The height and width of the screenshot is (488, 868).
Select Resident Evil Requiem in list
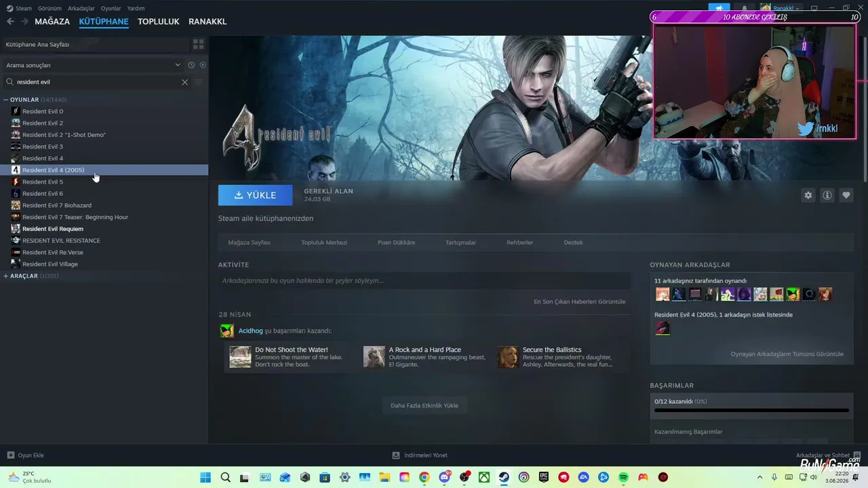pos(104,229)
